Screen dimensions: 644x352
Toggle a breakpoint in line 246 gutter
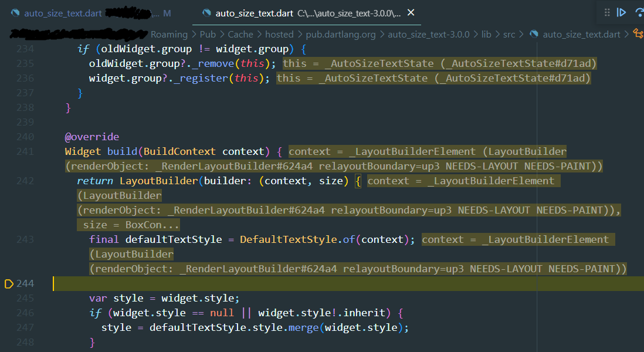(x=9, y=312)
